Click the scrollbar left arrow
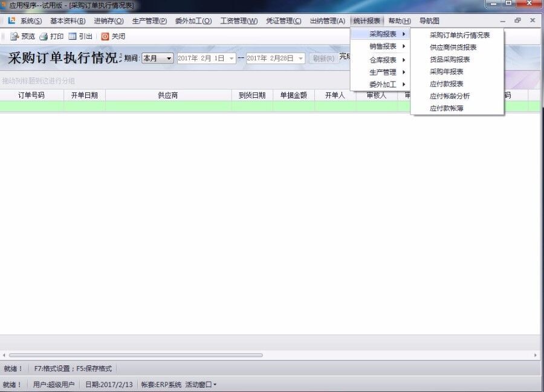Viewport: 544px width, 392px height. click(4, 355)
